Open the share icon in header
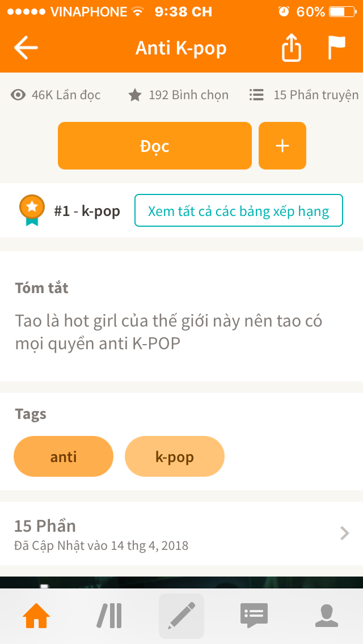Viewport: 363px width, 644px height. click(291, 48)
